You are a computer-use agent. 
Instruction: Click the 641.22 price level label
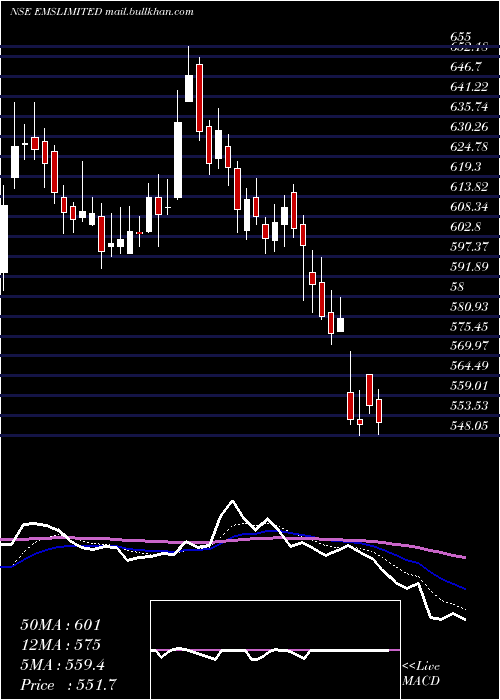tap(469, 87)
